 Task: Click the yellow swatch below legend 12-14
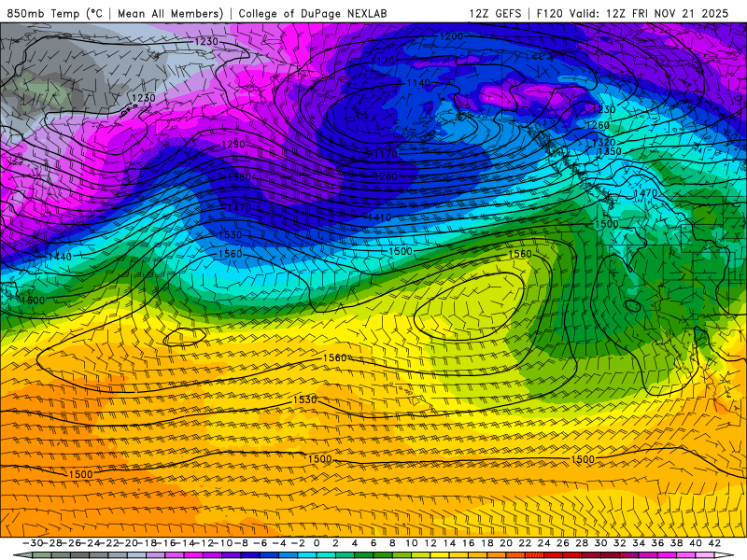(440, 555)
